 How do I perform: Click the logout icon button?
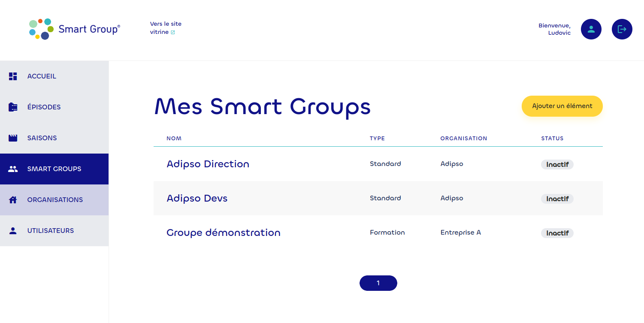click(622, 29)
